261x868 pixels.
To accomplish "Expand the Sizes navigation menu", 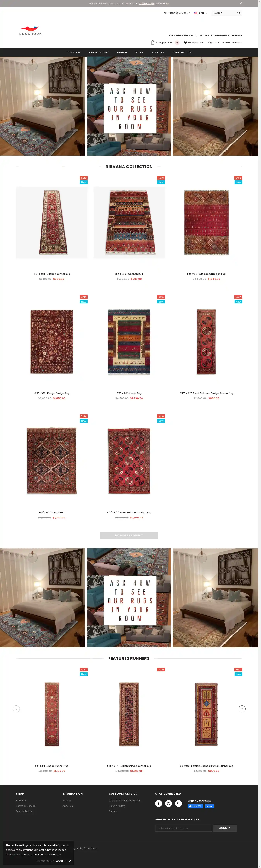I will pyautogui.click(x=139, y=52).
